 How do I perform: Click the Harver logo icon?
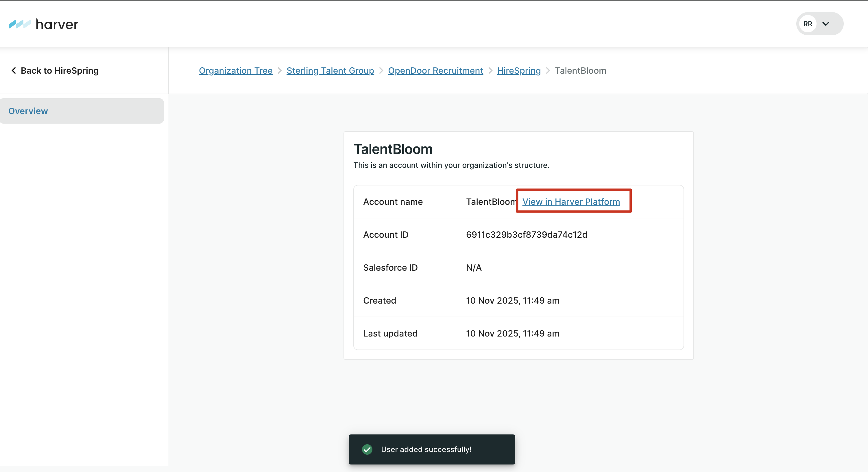[19, 24]
